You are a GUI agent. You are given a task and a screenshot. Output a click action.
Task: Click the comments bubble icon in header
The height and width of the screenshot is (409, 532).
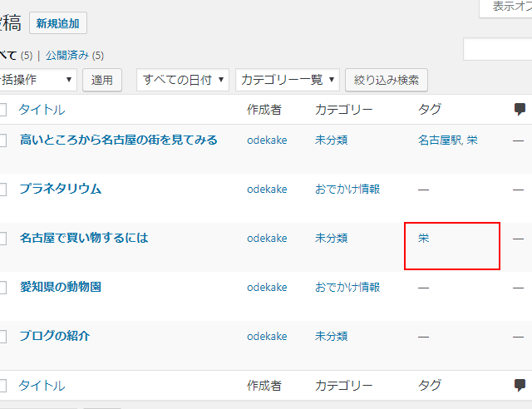coord(520,109)
